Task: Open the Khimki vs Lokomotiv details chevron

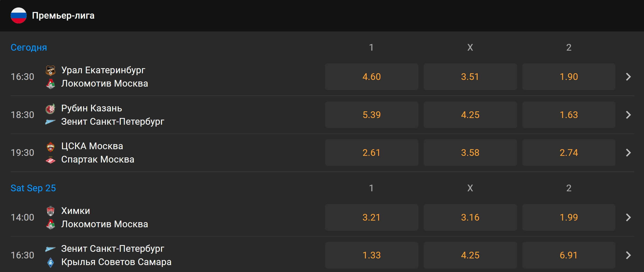Action: tap(628, 217)
